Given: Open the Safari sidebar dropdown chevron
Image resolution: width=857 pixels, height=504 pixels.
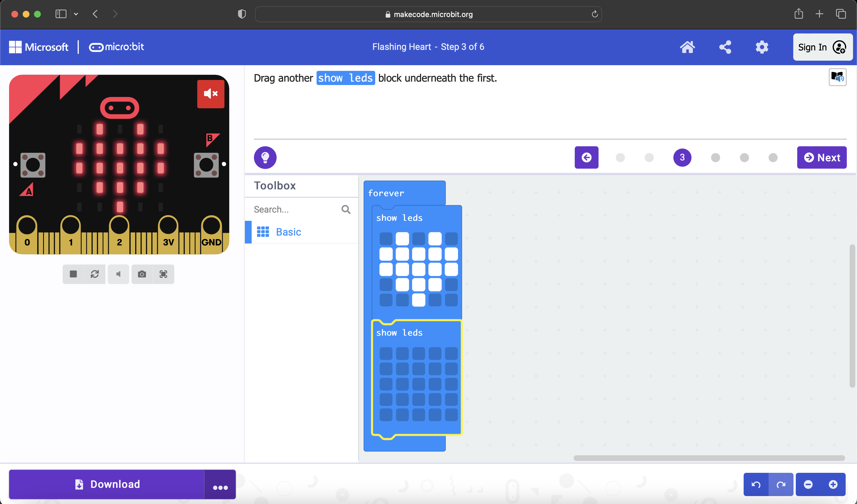Looking at the screenshot, I should point(76,14).
